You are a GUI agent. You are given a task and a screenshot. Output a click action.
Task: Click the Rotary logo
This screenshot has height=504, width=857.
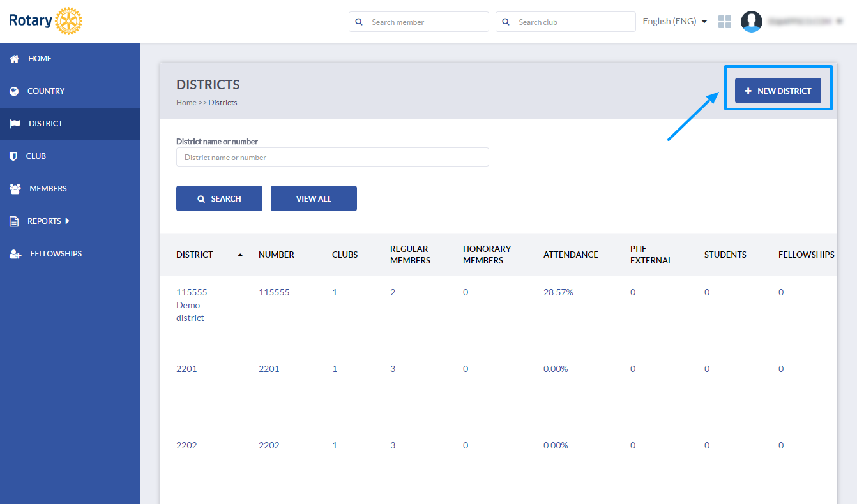coord(45,21)
